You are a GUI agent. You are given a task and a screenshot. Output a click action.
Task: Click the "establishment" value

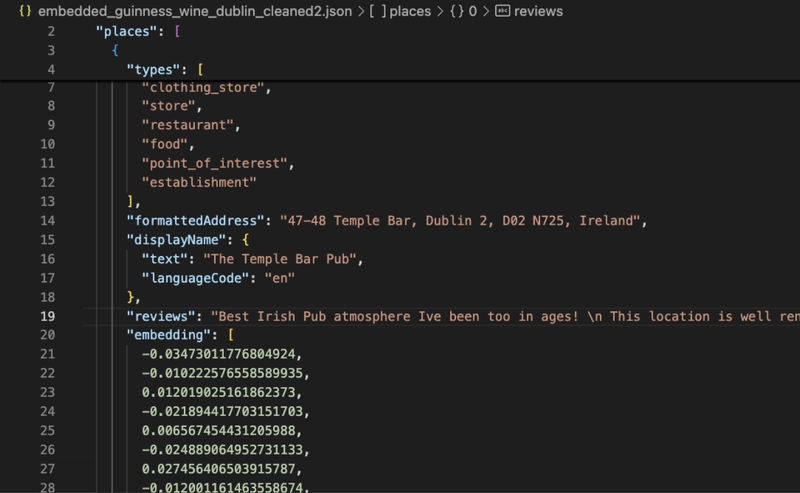coord(199,182)
